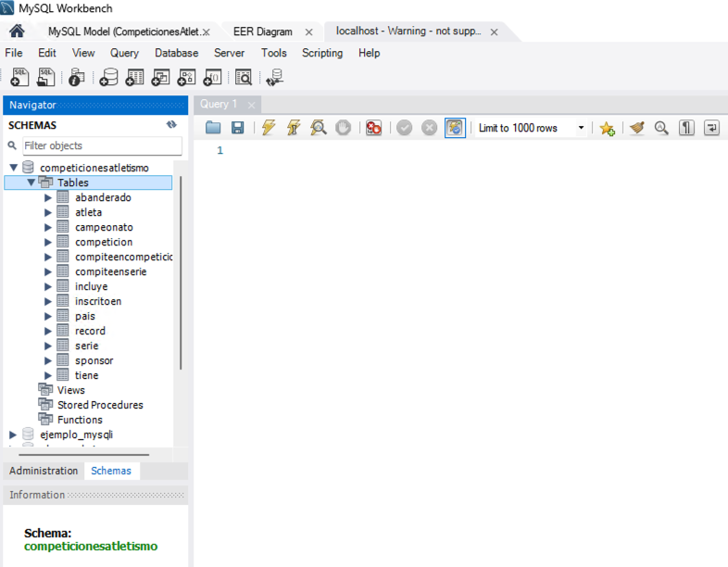Image resolution: width=728 pixels, height=567 pixels.
Task: Open a script file in query editor
Action: pyautogui.click(x=213, y=127)
